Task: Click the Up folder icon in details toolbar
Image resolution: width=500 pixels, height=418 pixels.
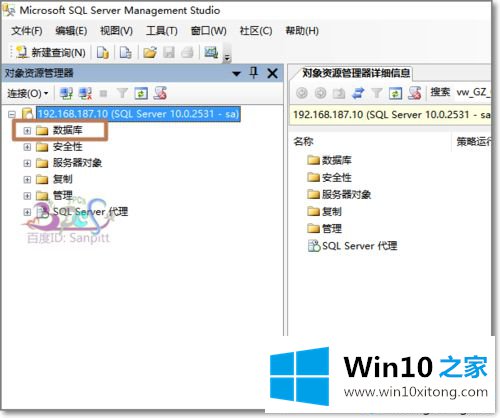Action: 339,94
